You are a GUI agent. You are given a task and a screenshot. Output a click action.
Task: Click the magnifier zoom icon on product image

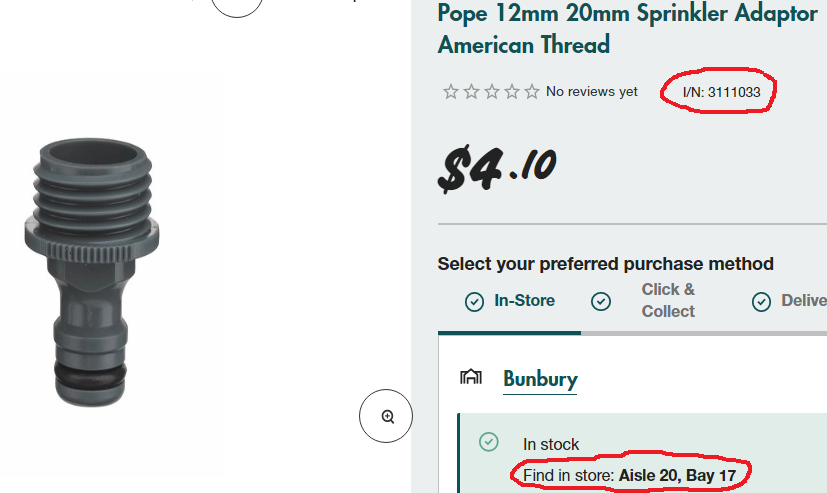[387, 416]
